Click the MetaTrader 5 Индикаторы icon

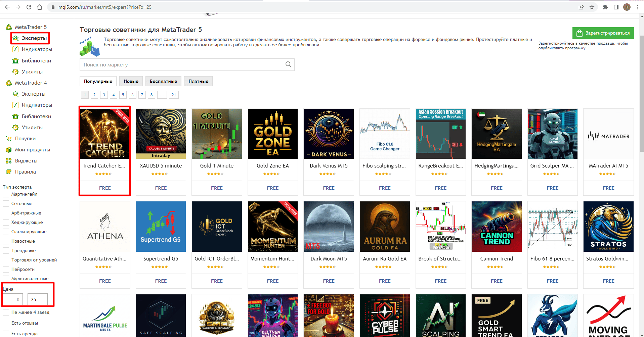coord(15,49)
